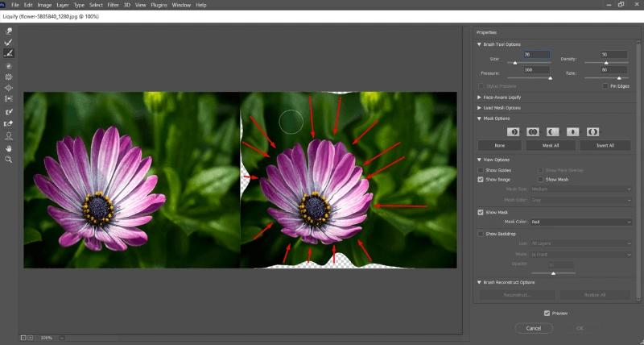Expand the Load Mesh Options section
The image size is (644, 345).
coord(479,108)
